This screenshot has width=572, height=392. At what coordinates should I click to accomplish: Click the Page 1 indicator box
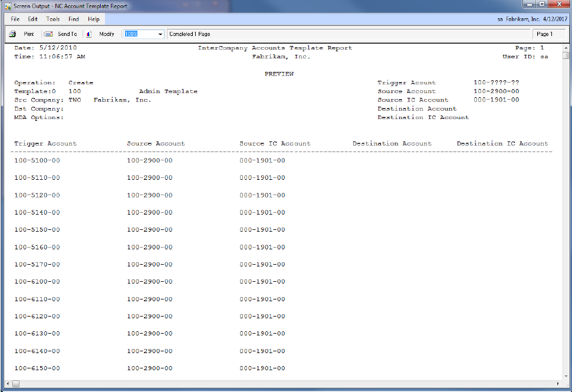tap(544, 34)
